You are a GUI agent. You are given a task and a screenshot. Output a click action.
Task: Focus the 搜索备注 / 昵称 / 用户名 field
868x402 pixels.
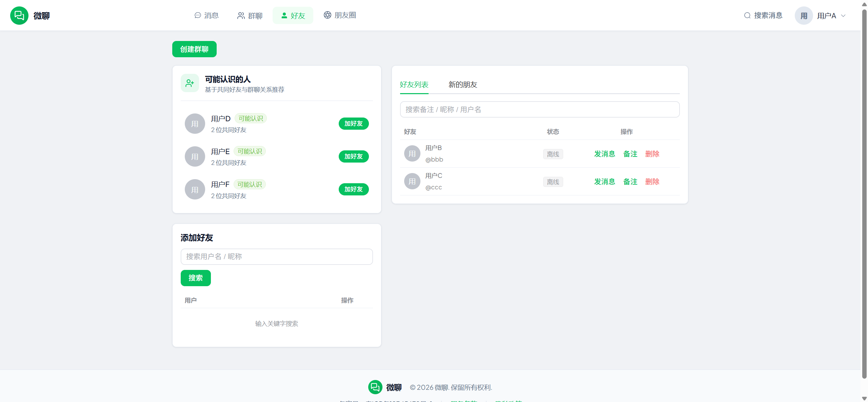[540, 109]
